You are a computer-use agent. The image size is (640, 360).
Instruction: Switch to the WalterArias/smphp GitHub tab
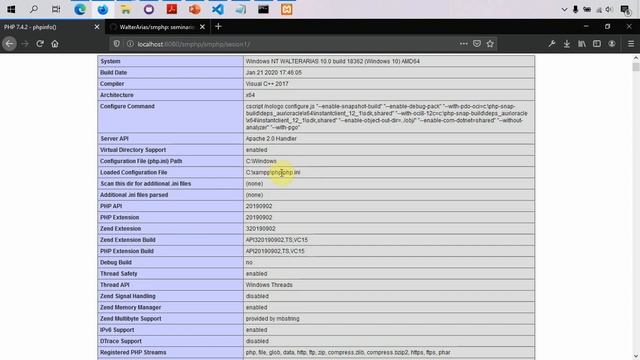[x=157, y=27]
